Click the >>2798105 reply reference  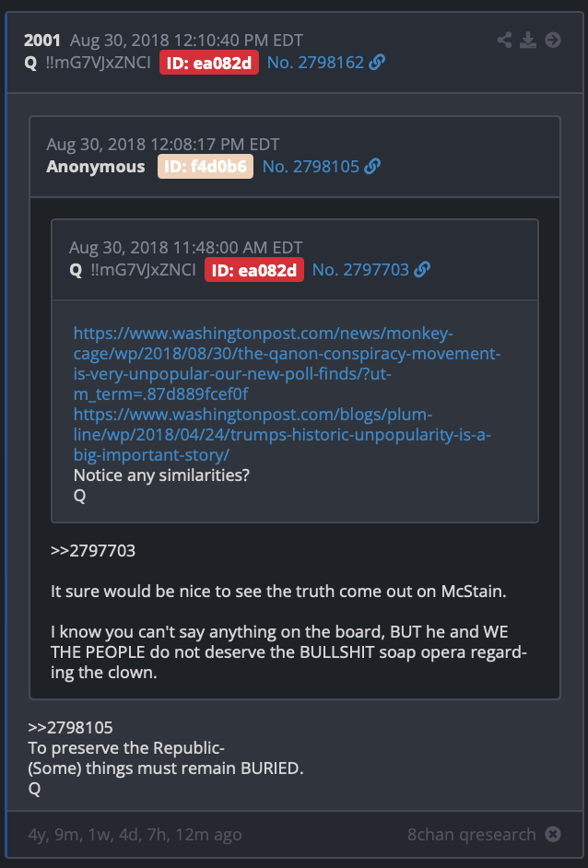click(x=70, y=727)
